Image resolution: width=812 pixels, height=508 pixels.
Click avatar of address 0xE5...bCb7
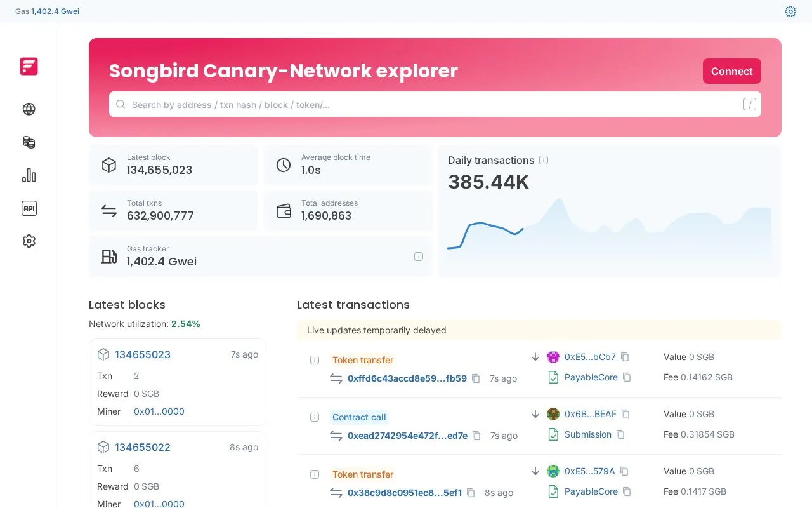553,357
